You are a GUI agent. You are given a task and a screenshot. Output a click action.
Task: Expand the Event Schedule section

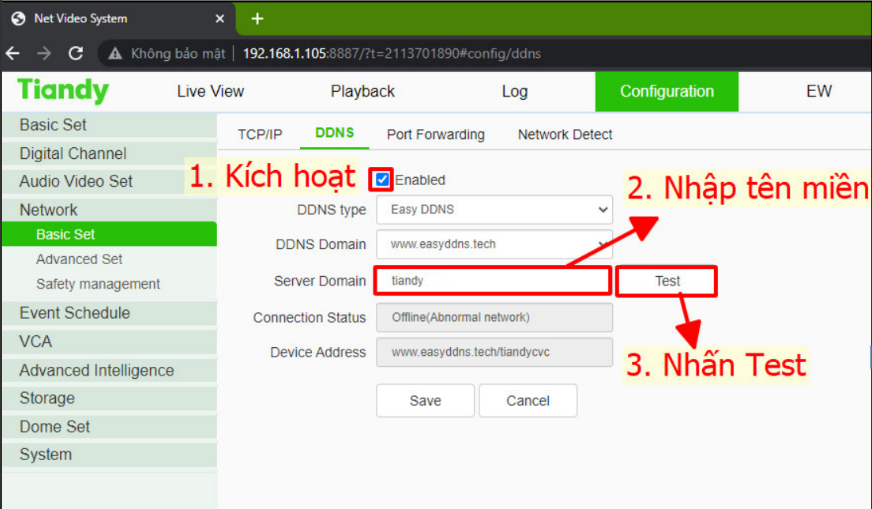click(x=110, y=313)
